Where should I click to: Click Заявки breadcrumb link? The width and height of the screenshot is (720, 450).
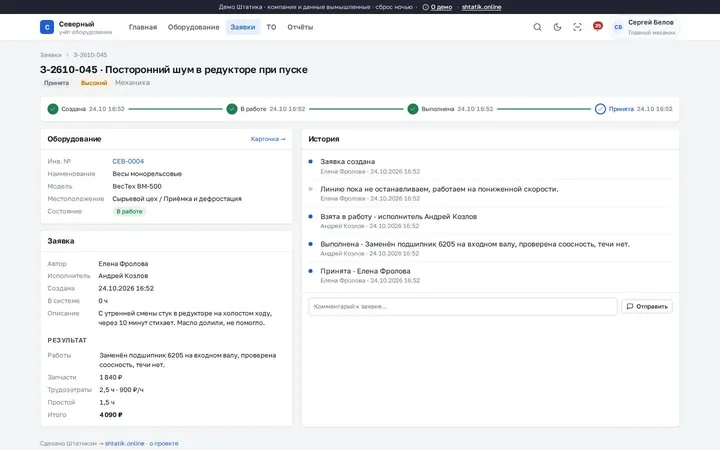tap(51, 55)
